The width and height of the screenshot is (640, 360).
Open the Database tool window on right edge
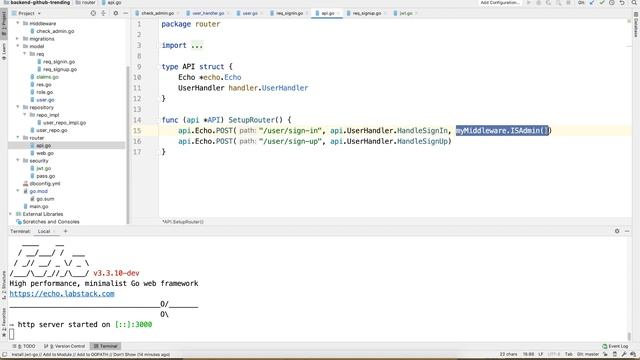(x=636, y=24)
